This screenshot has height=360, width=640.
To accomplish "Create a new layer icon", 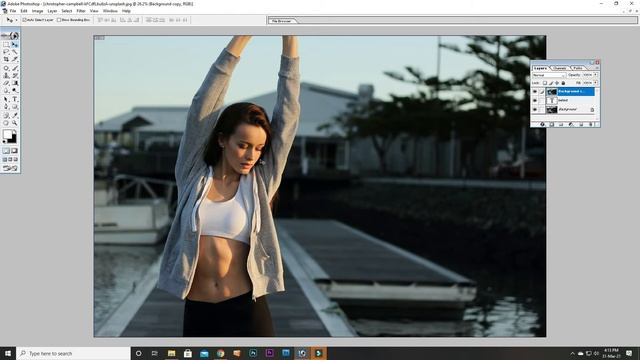I will [581, 124].
